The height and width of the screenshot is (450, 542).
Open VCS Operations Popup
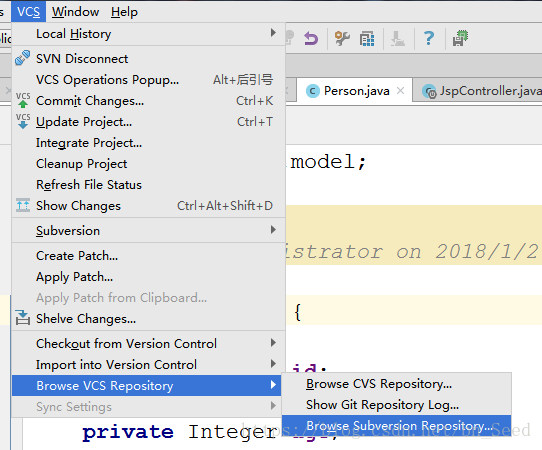point(149,80)
